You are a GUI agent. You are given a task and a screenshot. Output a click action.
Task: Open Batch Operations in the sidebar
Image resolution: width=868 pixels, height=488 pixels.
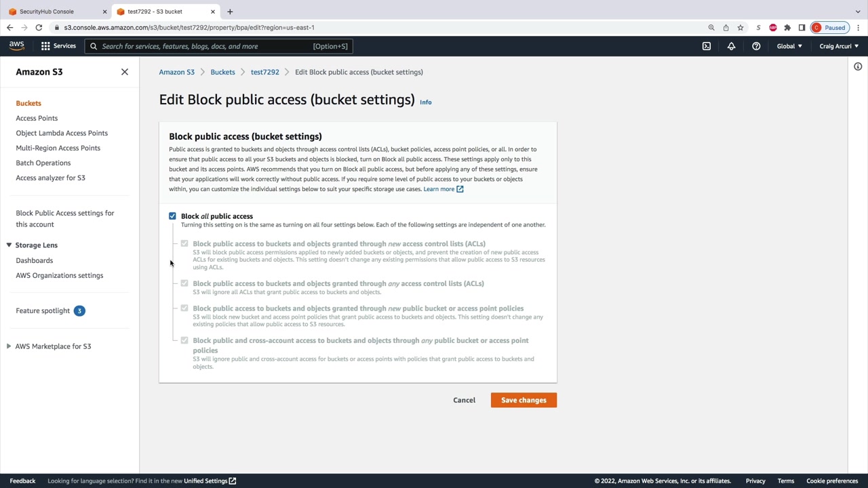click(43, 163)
